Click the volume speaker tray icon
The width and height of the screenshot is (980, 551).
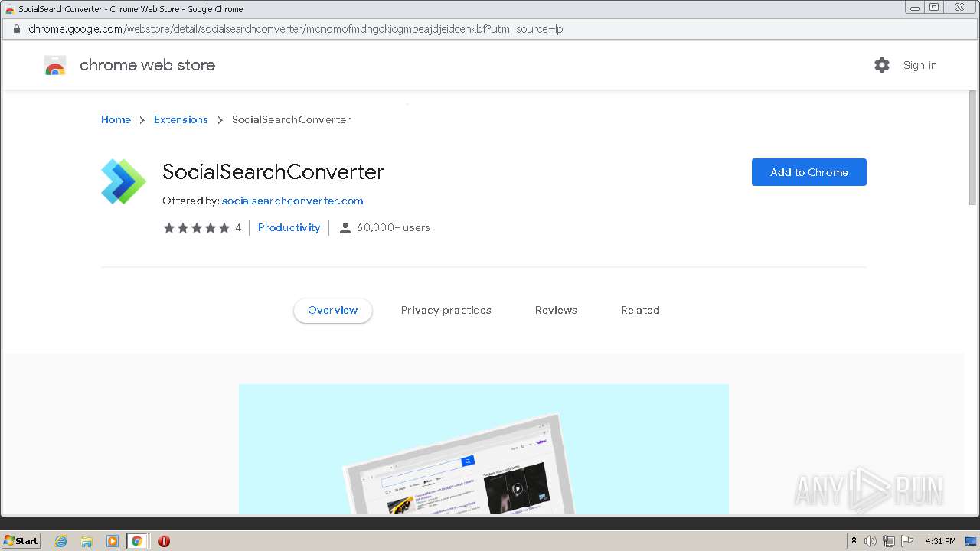coord(871,541)
